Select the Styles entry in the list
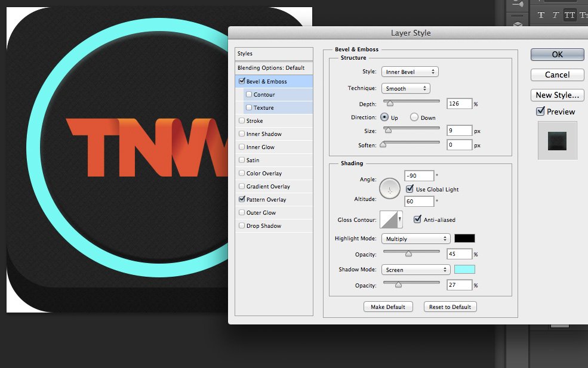This screenshot has width=588, height=368. [274, 54]
